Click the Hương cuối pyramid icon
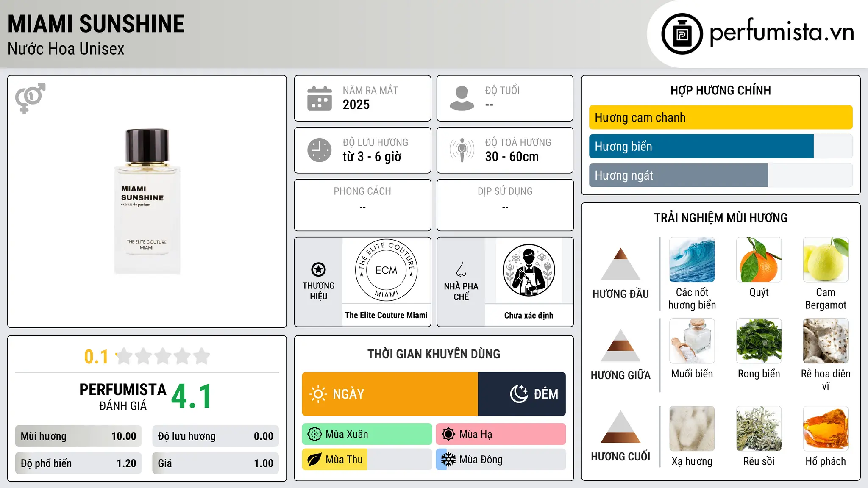The image size is (868, 488). click(x=620, y=427)
